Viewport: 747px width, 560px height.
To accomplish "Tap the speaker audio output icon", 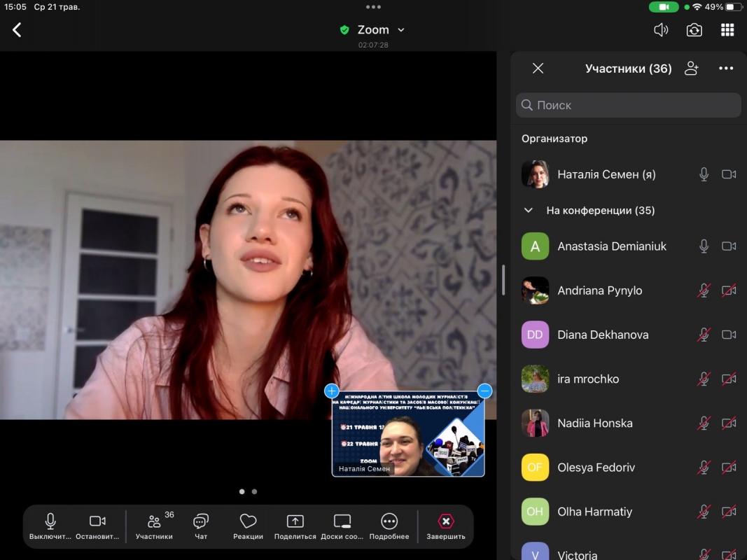I will [660, 29].
